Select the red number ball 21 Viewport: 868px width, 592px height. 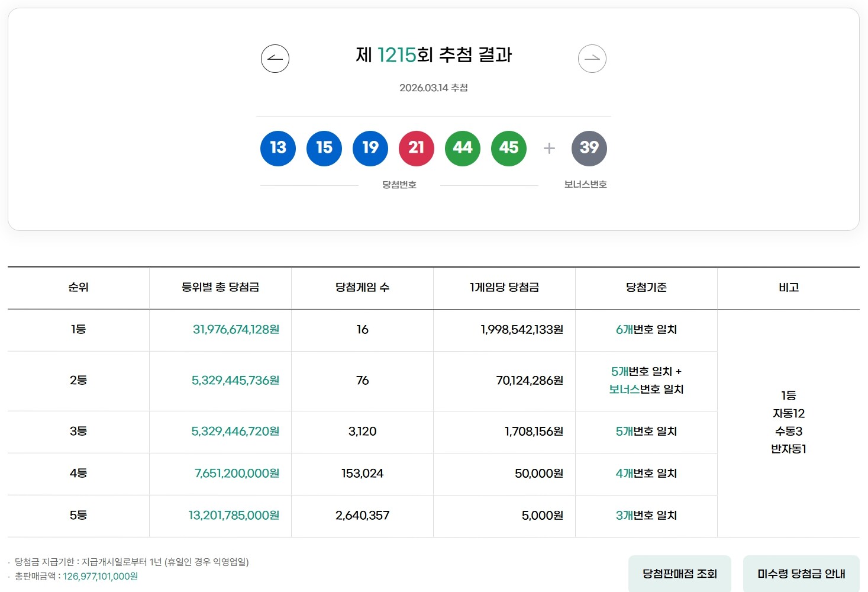(416, 149)
